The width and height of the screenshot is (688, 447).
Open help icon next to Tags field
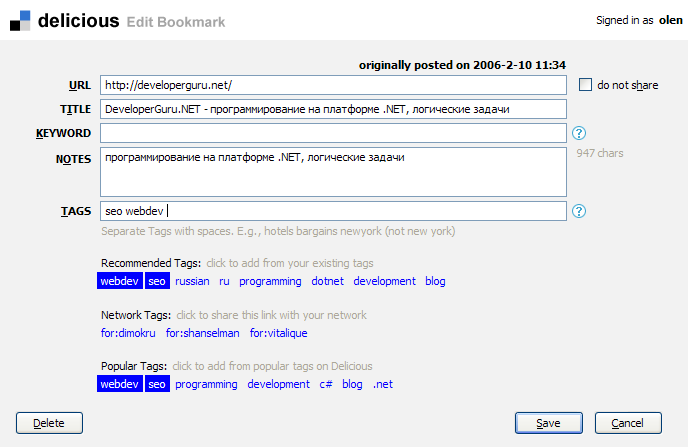579,211
